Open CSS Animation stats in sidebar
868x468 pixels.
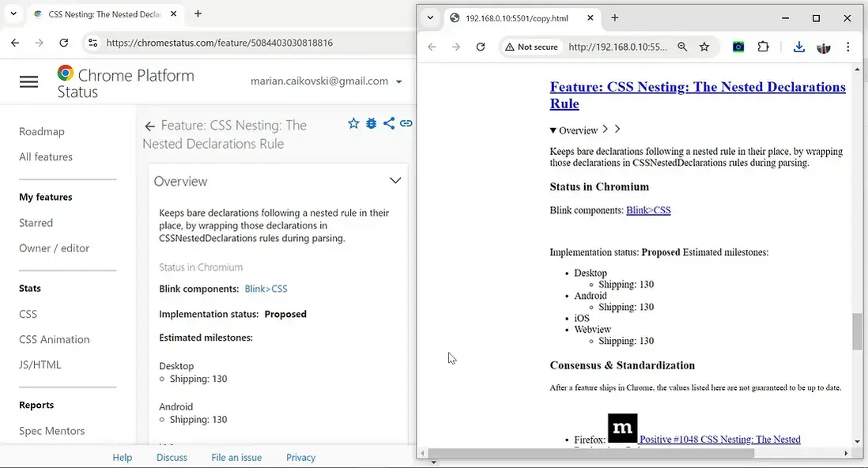pos(55,339)
